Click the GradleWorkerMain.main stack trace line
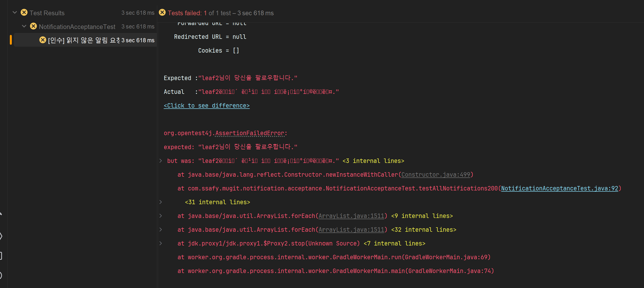This screenshot has width=644, height=288. pyautogui.click(x=336, y=271)
